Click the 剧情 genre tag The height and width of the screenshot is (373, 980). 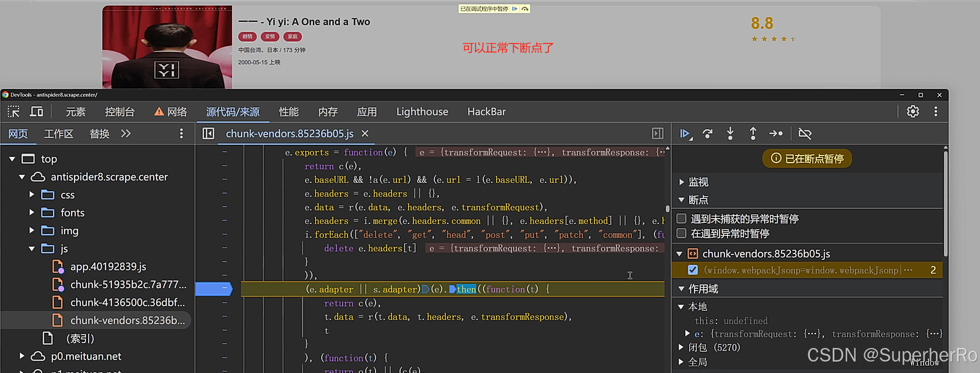[x=247, y=36]
